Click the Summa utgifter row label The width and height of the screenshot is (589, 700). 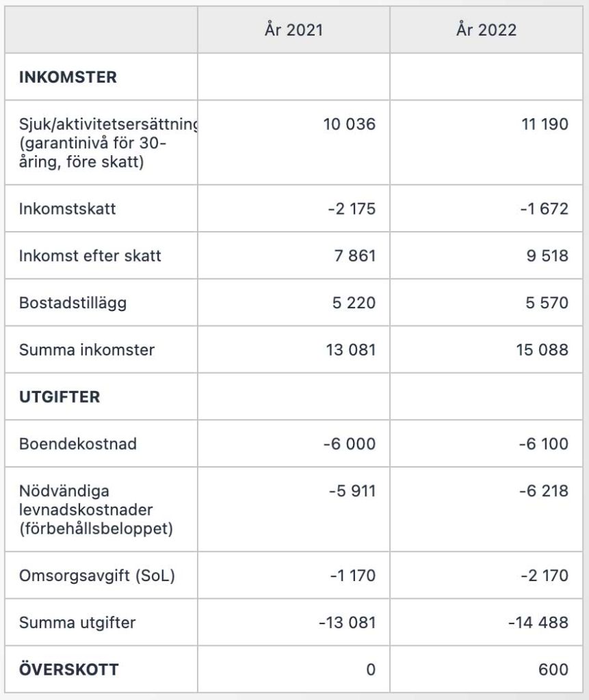click(77, 623)
